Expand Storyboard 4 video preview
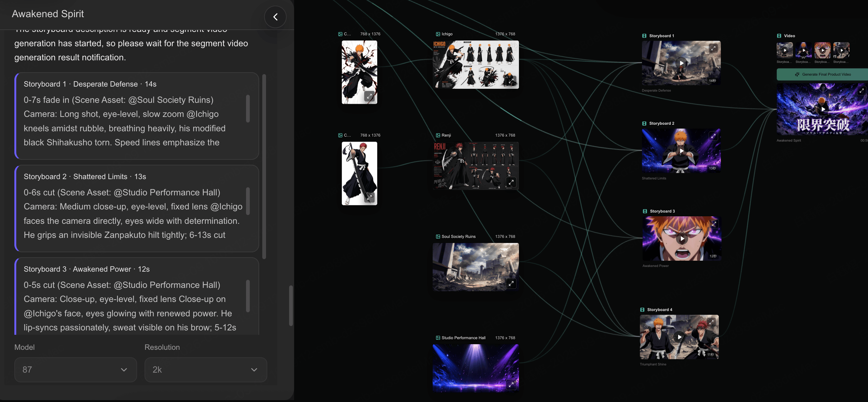Viewport: 868px width, 402px height. coord(711,322)
